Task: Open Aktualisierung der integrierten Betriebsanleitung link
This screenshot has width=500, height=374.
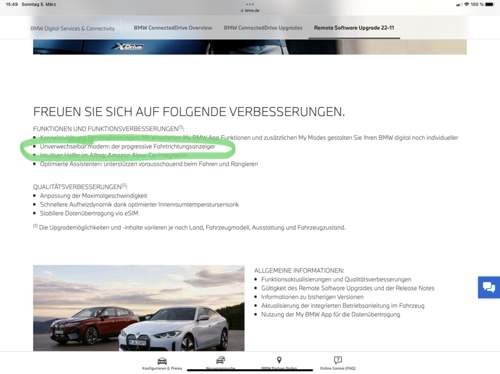Action: click(x=343, y=306)
